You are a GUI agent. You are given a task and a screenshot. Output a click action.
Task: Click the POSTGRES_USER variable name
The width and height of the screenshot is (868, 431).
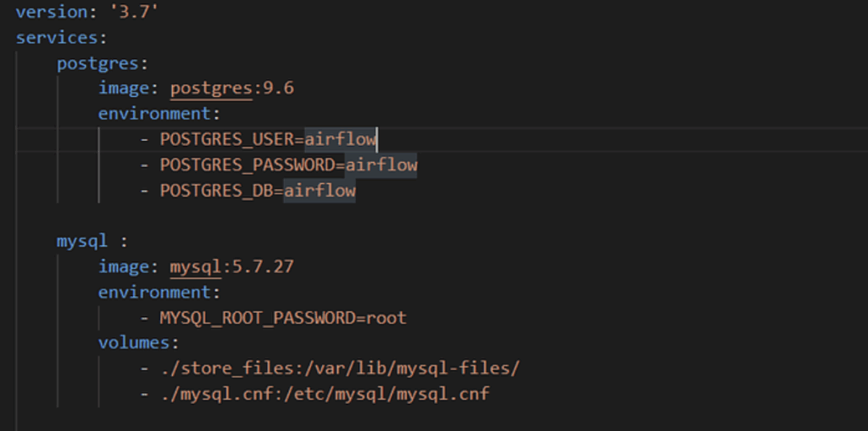point(230,139)
